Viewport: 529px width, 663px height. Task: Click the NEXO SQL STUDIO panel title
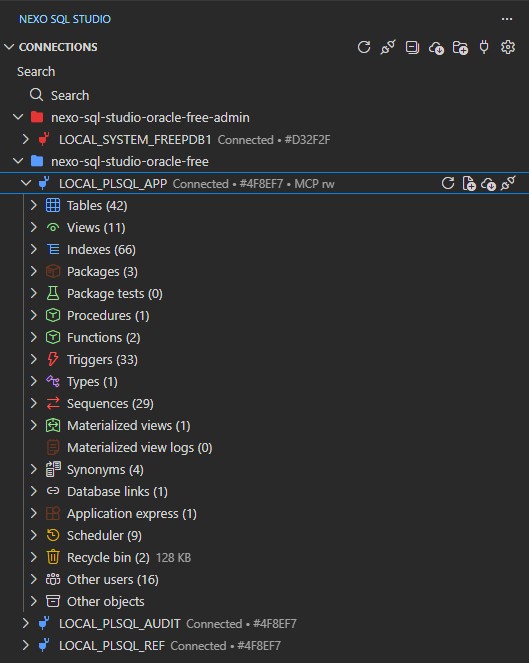pos(65,19)
